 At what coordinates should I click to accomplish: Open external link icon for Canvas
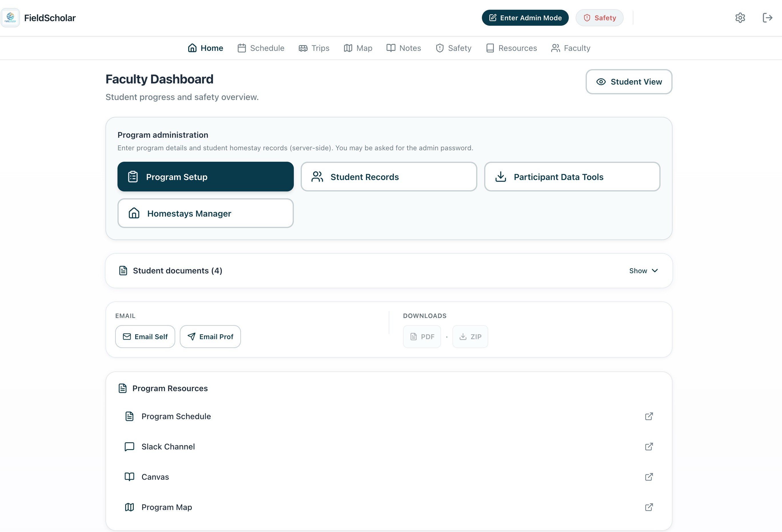[x=649, y=477]
